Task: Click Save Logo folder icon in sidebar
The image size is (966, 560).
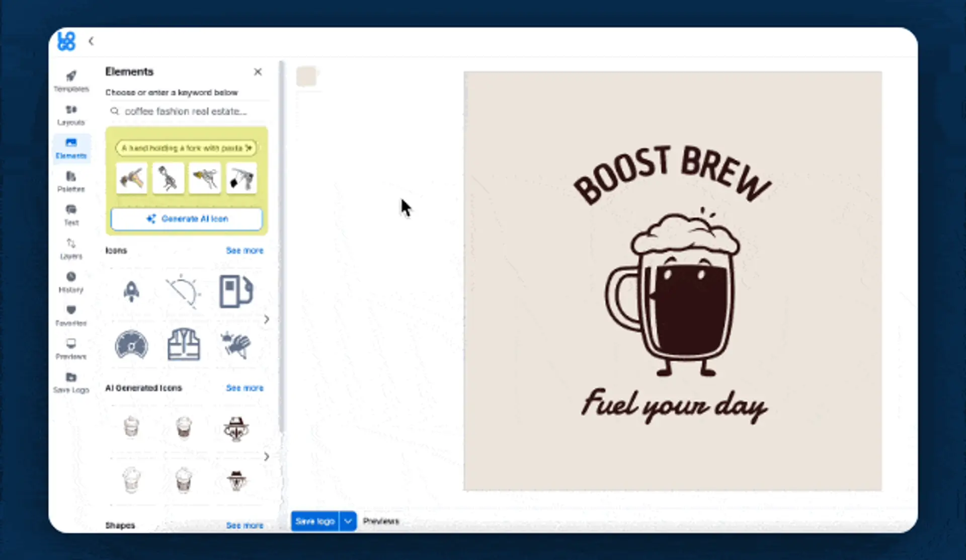Action: click(x=71, y=377)
